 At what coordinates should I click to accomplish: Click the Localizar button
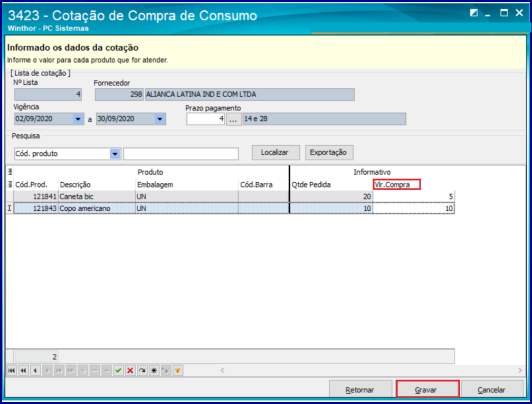pos(276,153)
